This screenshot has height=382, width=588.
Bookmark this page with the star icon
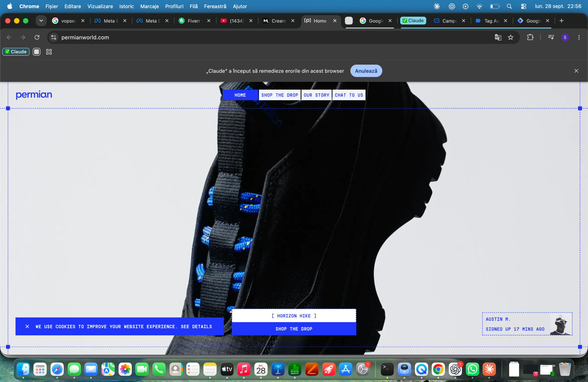point(510,37)
